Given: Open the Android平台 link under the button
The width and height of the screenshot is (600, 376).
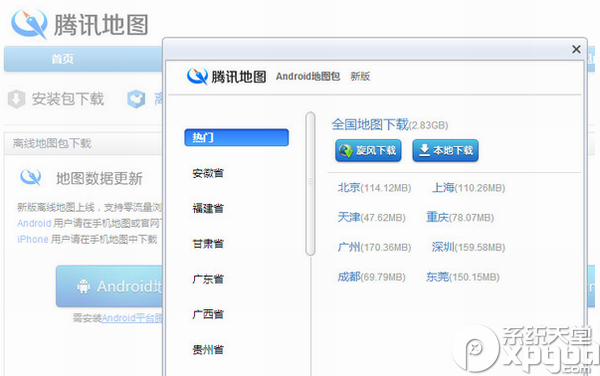Looking at the screenshot, I should coord(132,317).
